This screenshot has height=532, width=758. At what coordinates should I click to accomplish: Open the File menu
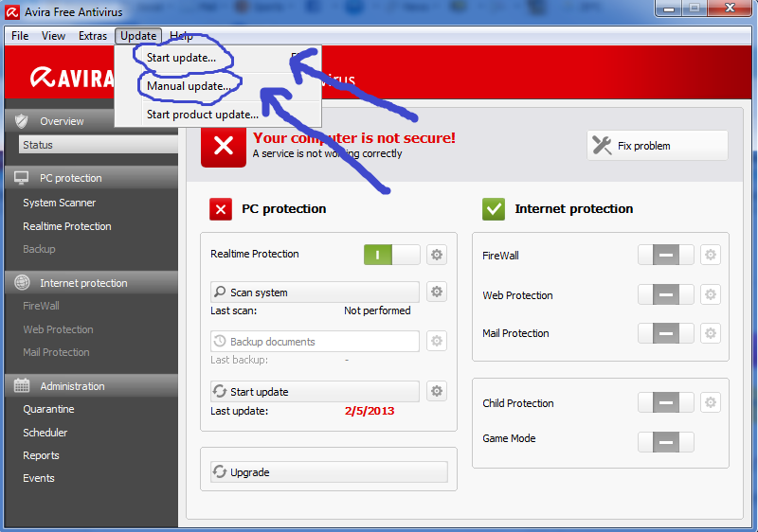coord(20,36)
